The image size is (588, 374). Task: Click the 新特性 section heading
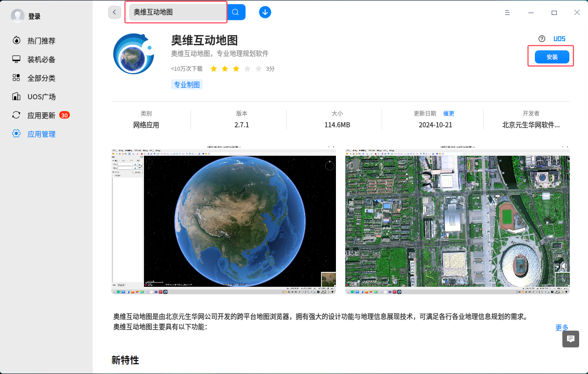click(x=125, y=360)
